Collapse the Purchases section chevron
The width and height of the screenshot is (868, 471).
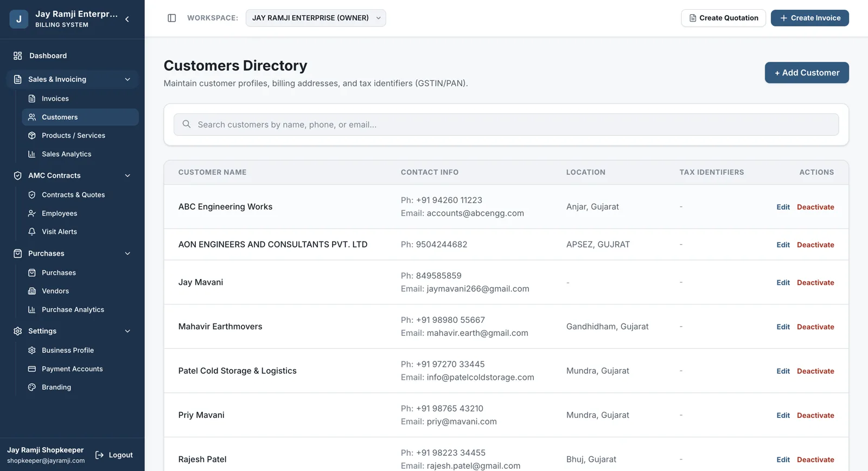click(127, 253)
